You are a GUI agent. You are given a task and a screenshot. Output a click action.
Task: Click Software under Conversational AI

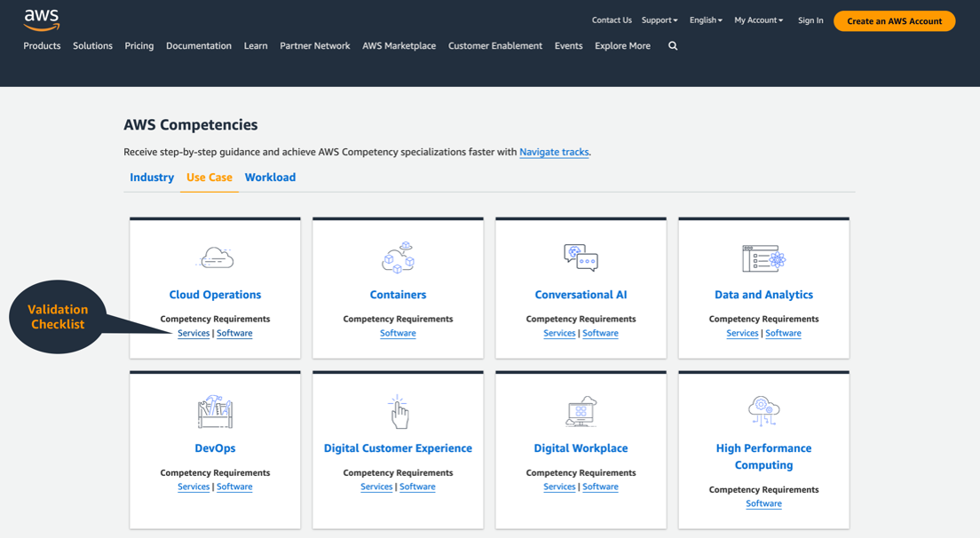pos(601,333)
